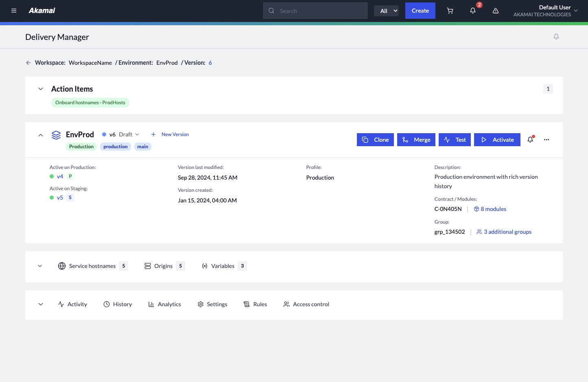Open v5 active on Staging link
The height and width of the screenshot is (382, 588).
[x=60, y=198]
